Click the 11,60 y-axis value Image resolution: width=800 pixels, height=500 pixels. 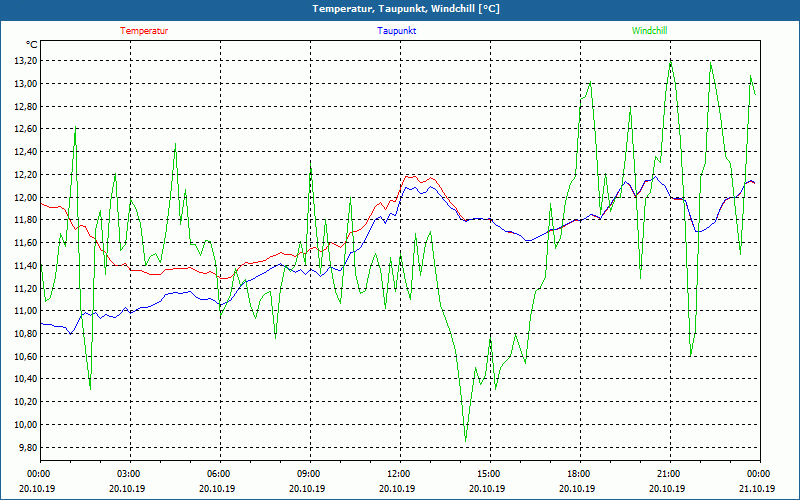[27, 243]
